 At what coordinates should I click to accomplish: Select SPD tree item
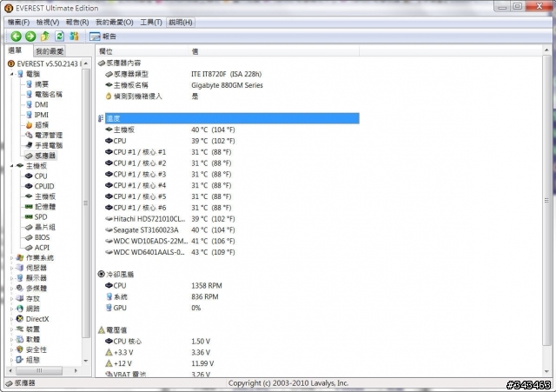point(41,217)
